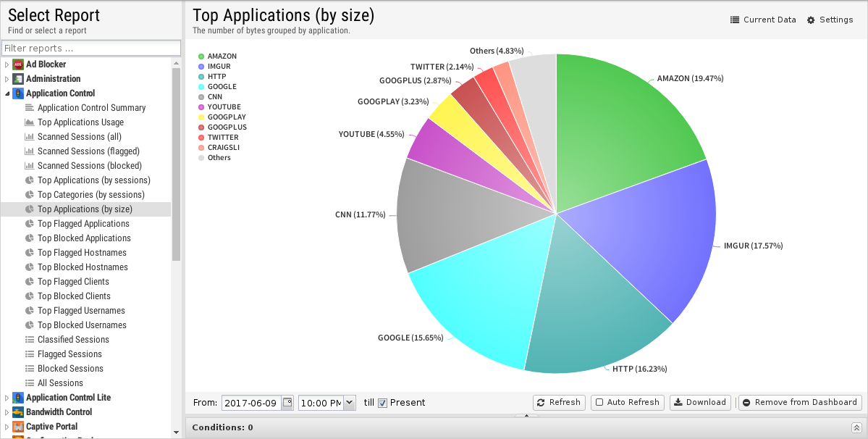The height and width of the screenshot is (439, 868).
Task: Select Top Applications (by size) report
Action: (x=85, y=209)
